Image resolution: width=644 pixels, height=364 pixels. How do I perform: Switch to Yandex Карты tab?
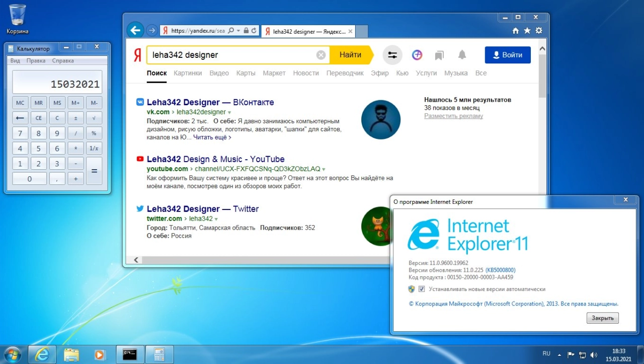click(246, 73)
